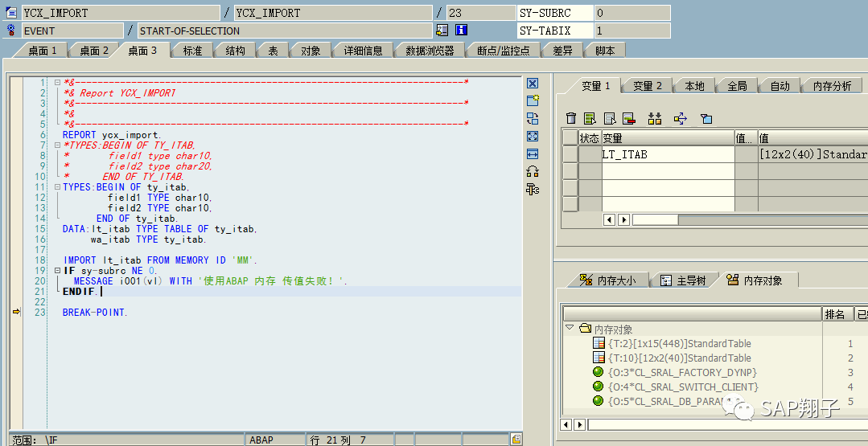Click the blue square funnel icon
This screenshot has width=868, height=446.
(x=706, y=118)
